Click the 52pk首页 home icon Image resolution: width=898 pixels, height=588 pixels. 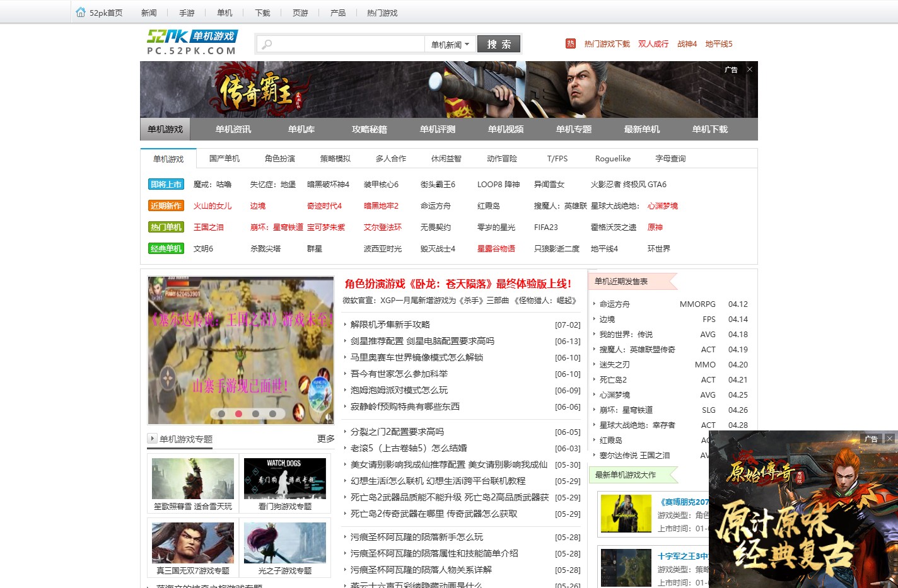click(x=81, y=13)
